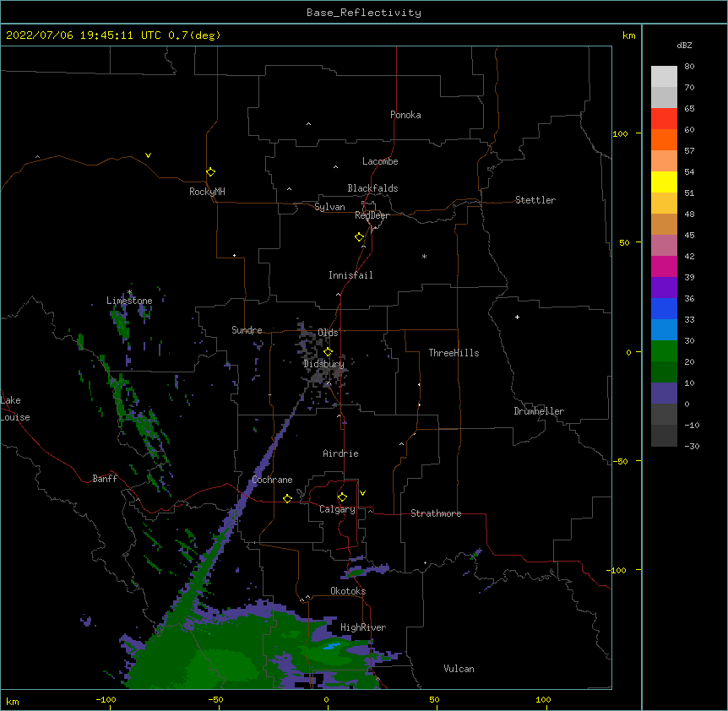Click the Blackfalds label

tap(372, 188)
